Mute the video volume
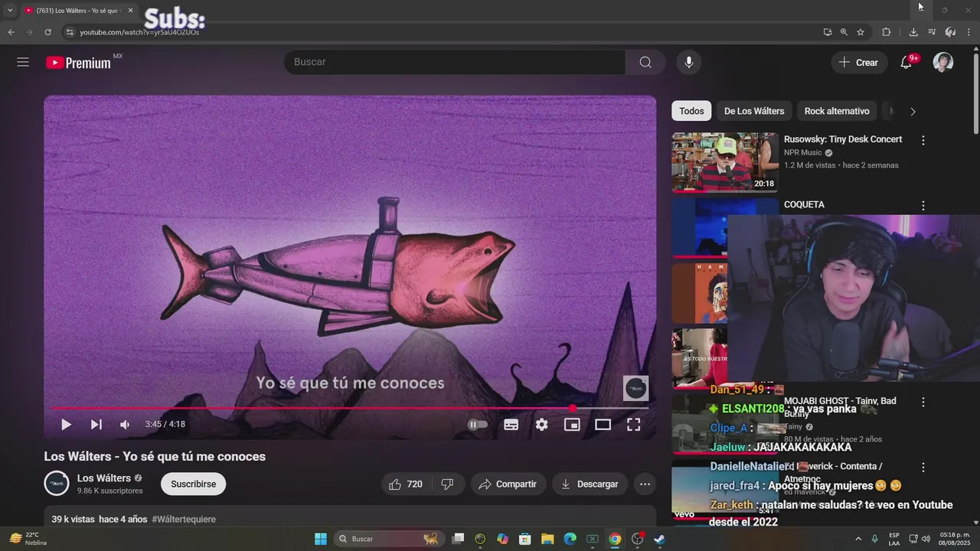This screenshot has width=980, height=551. pos(125,425)
